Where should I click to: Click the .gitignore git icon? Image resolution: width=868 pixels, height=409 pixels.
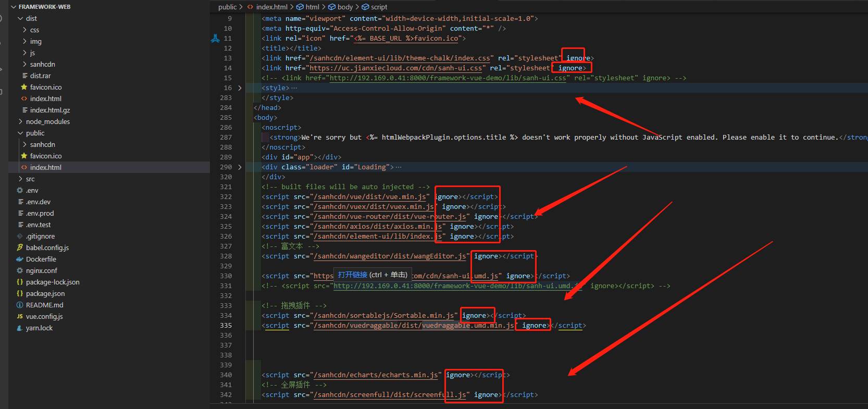20,237
